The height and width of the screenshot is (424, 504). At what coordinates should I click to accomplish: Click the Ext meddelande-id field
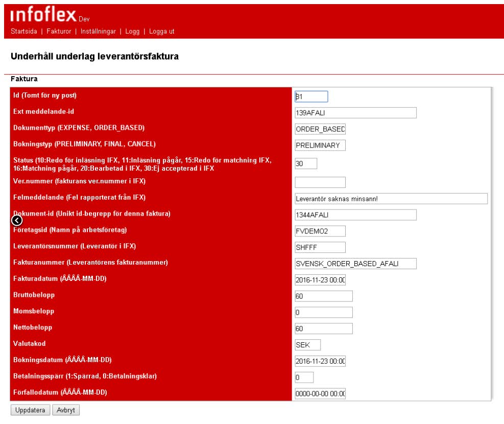355,113
